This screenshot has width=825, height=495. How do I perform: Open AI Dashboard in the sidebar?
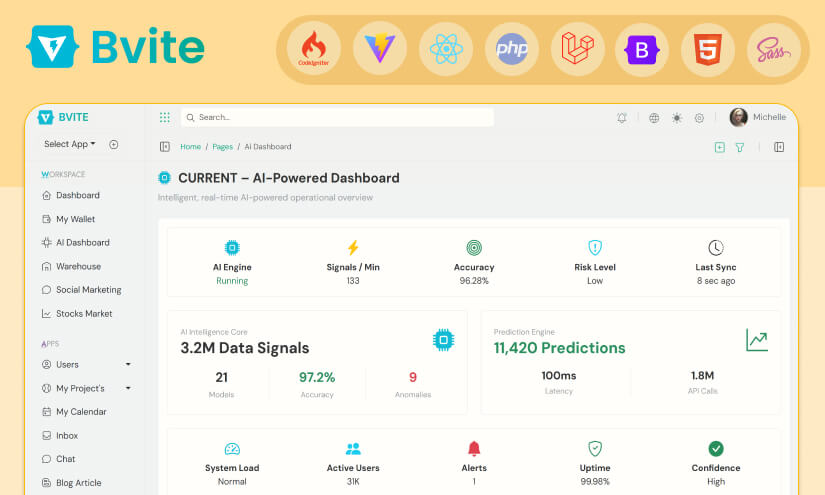click(x=75, y=243)
